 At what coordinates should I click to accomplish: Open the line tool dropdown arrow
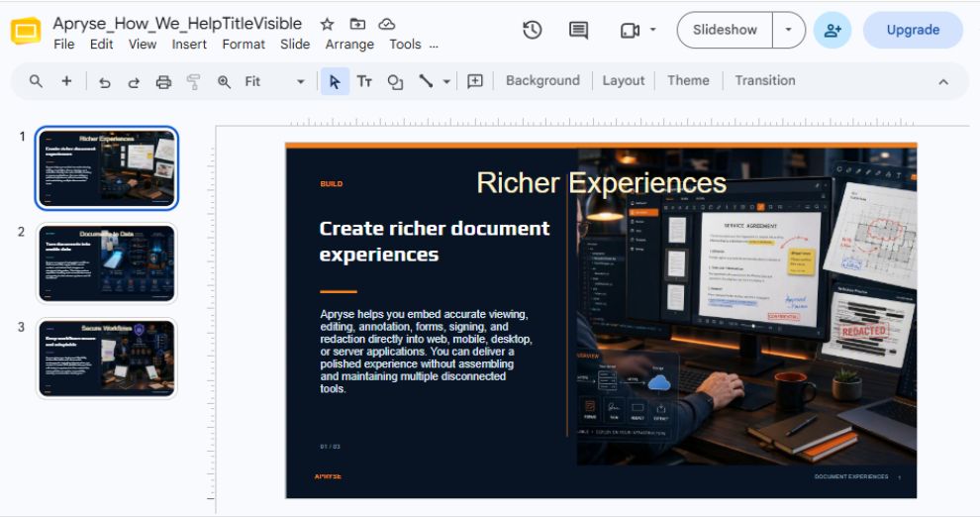coord(446,81)
